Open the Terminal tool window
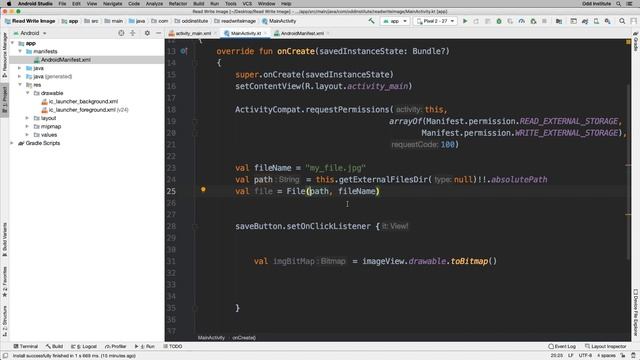 [x=25, y=346]
